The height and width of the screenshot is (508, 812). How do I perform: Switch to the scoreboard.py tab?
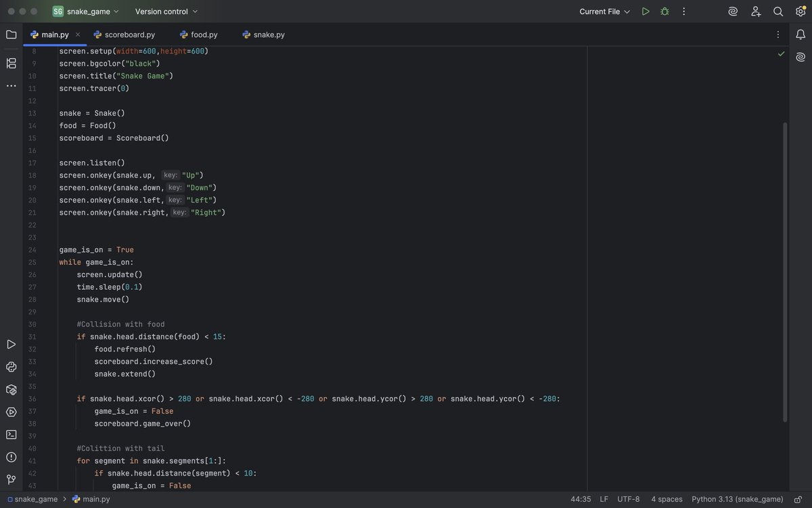coord(125,35)
